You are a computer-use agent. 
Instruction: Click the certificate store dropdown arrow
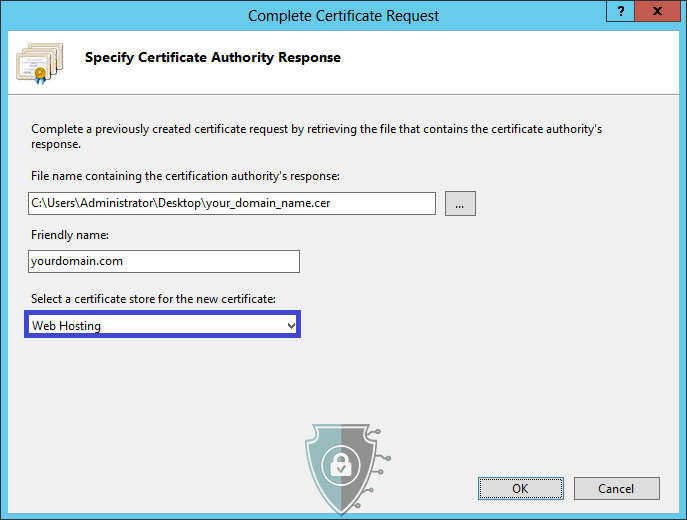[291, 325]
